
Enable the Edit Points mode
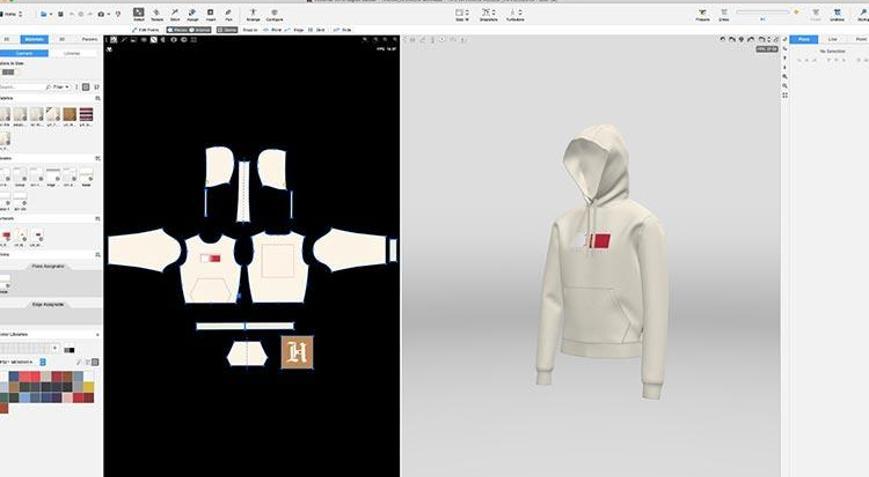[x=146, y=30]
